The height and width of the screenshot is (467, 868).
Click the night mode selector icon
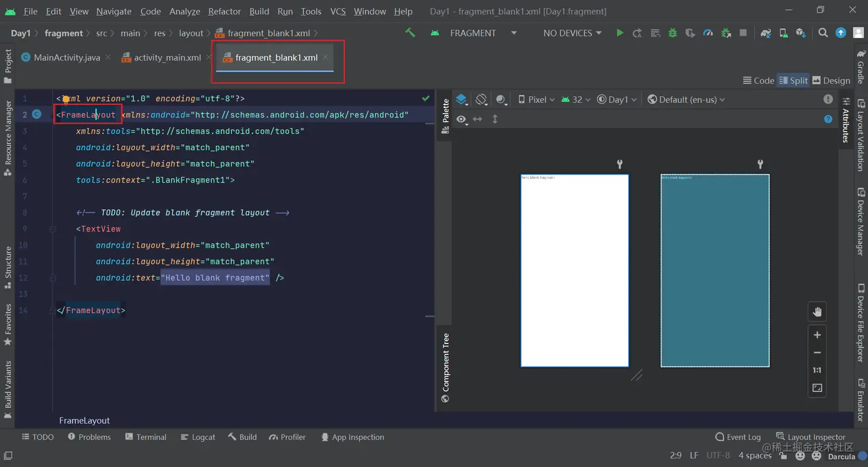[x=501, y=99]
